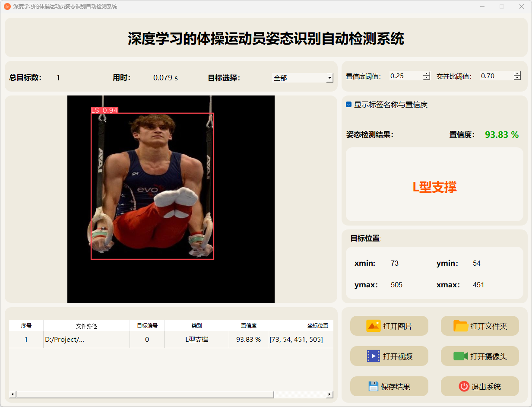
Task: Click the yellow folder icon for 打开文件夹
Action: coord(461,326)
